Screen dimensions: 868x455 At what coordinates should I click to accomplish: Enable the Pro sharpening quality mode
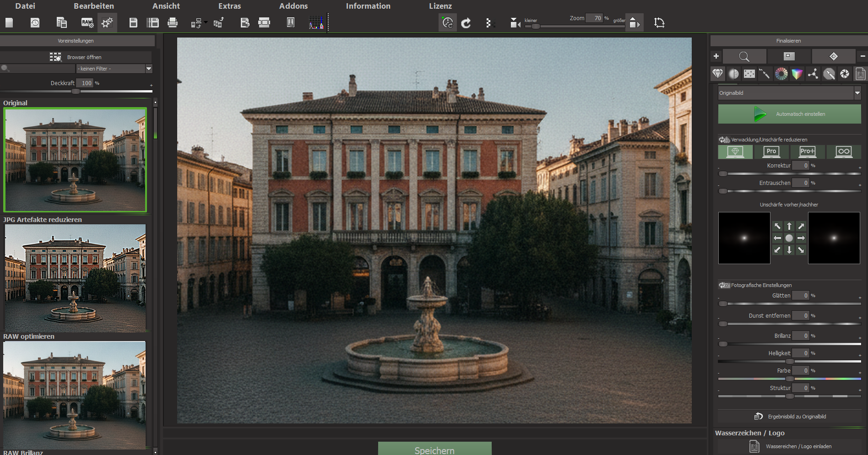(771, 152)
